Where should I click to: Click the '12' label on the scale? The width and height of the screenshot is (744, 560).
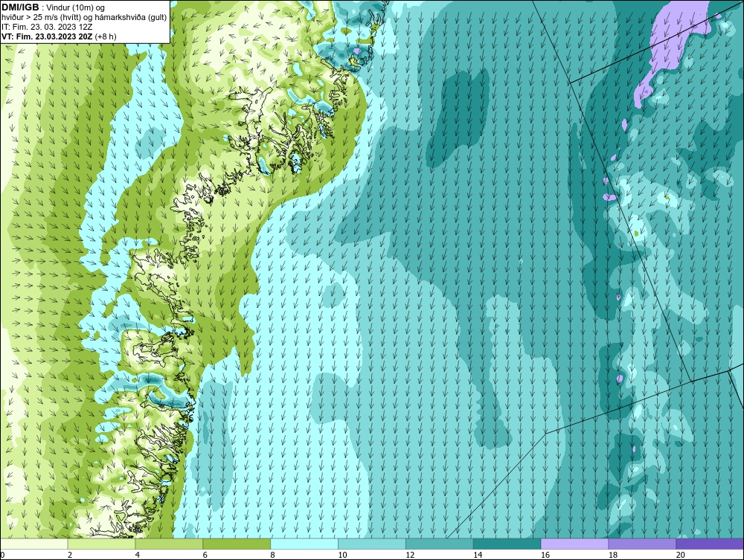[410, 555]
